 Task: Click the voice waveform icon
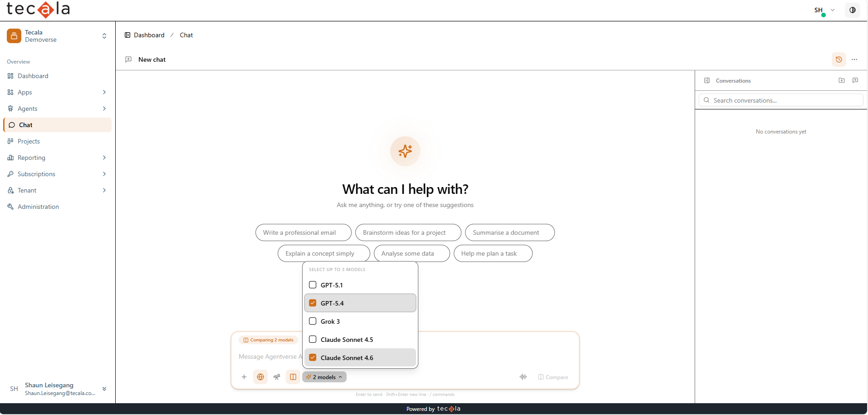pos(523,377)
